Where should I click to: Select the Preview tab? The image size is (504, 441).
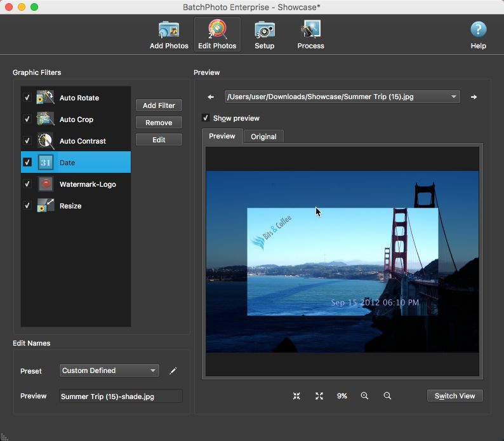[x=222, y=136]
